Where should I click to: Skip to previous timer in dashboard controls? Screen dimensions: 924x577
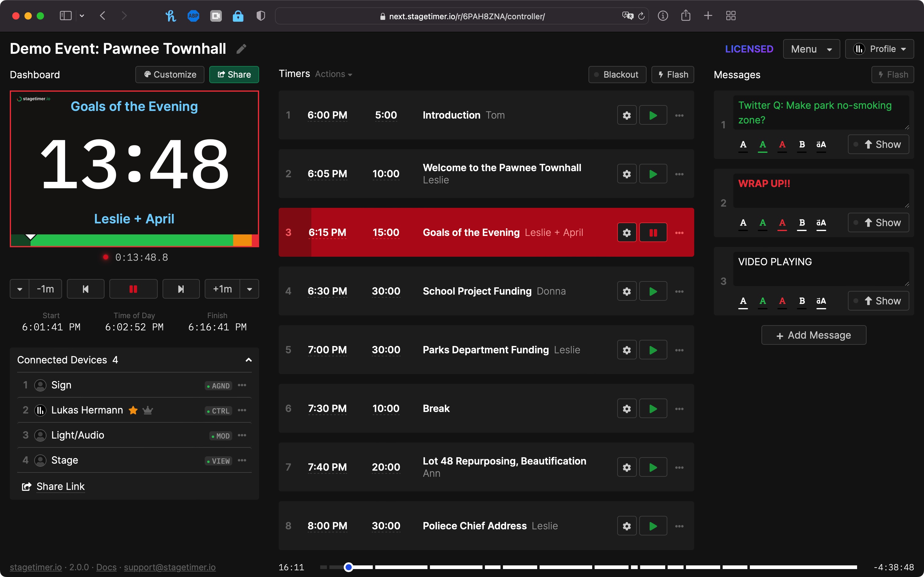pos(86,289)
